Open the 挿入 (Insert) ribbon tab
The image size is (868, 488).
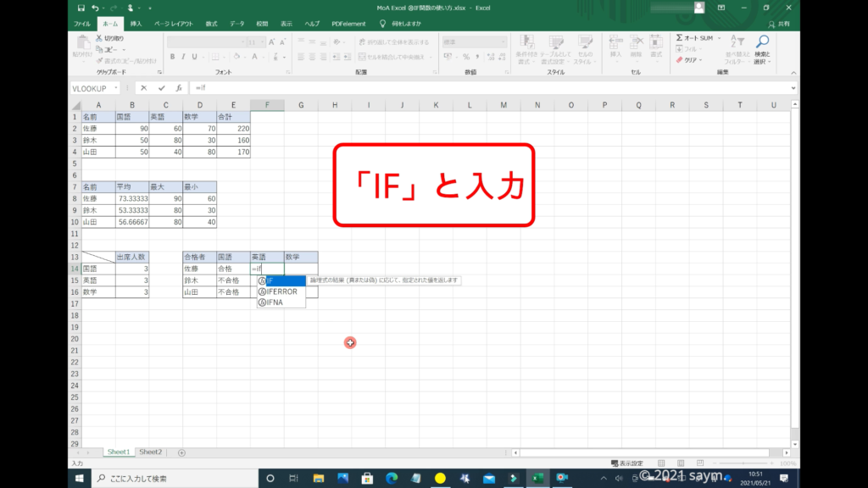136,23
